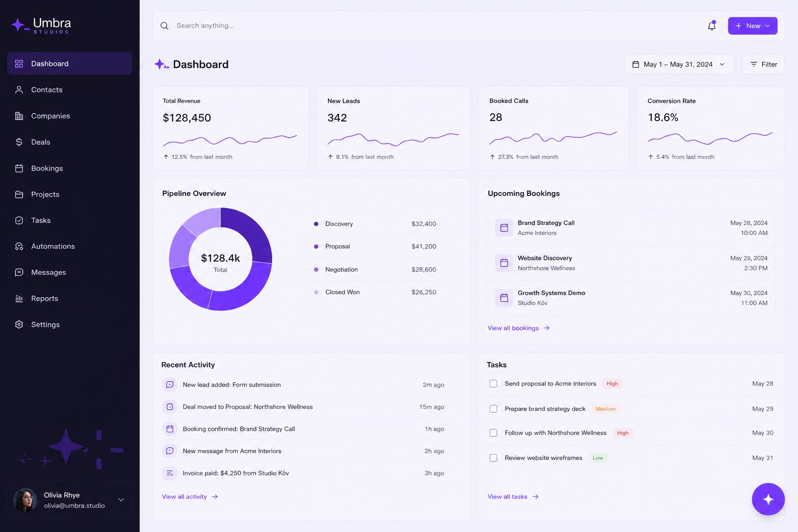
Task: Click the icon for Deal moved to Proposal activity
Action: pyautogui.click(x=170, y=407)
